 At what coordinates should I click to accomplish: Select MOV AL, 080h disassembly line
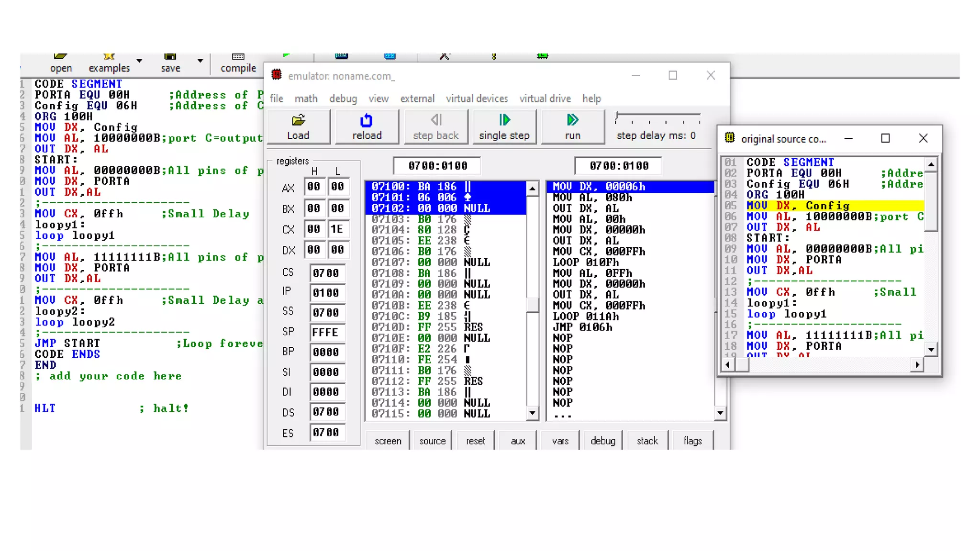click(x=592, y=198)
